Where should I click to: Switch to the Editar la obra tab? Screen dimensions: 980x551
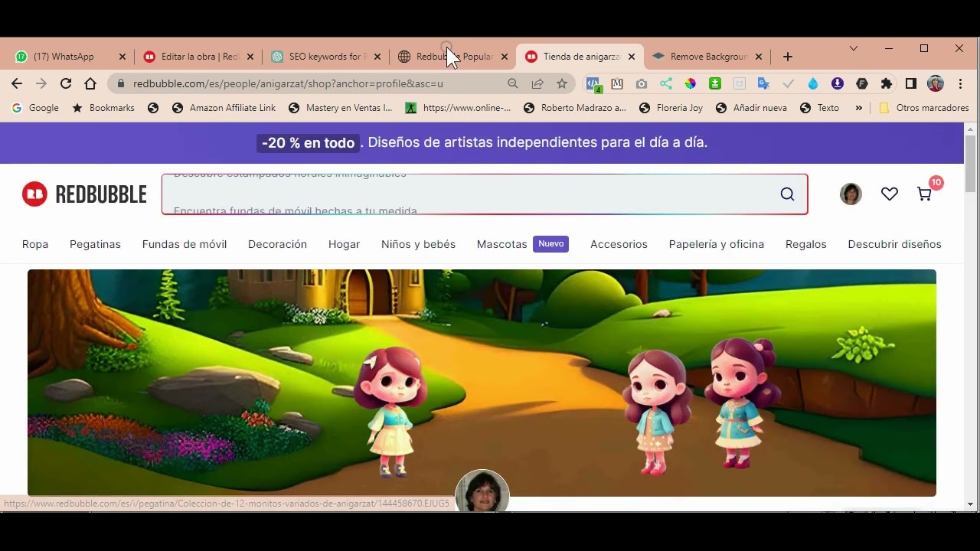point(198,57)
